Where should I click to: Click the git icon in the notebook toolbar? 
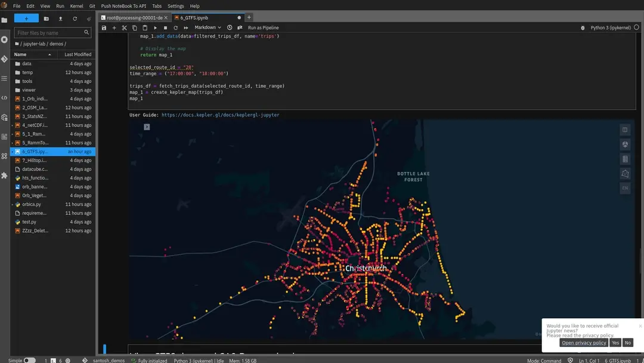240,27
